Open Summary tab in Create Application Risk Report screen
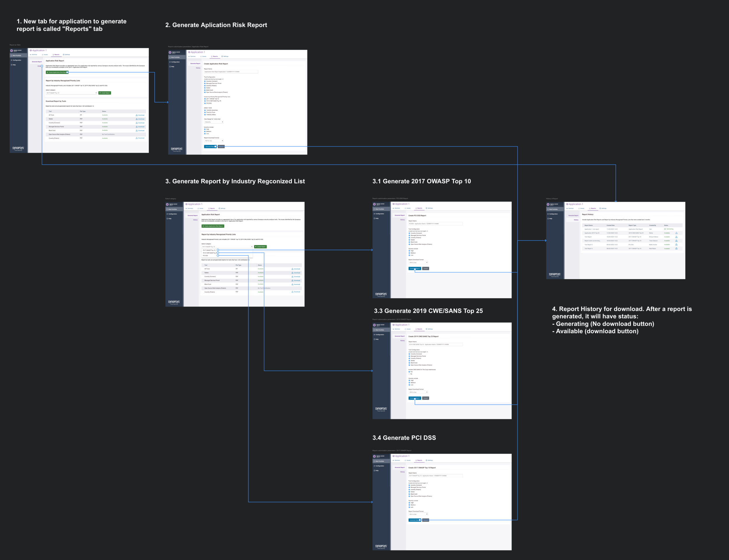The width and height of the screenshot is (729, 560). (192, 56)
